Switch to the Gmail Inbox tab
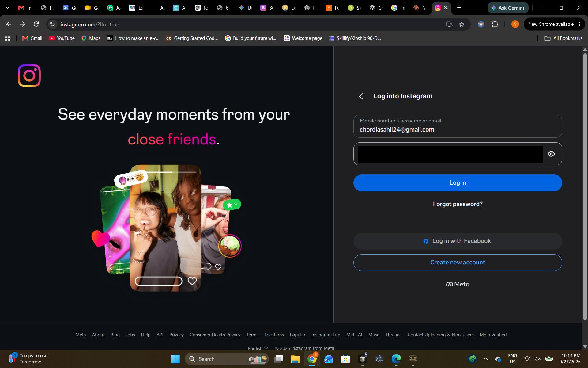Image resolution: width=588 pixels, height=368 pixels. [x=25, y=8]
